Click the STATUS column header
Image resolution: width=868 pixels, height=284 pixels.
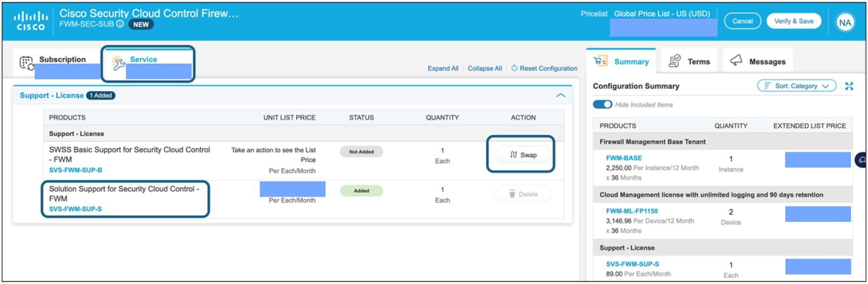[x=361, y=118]
